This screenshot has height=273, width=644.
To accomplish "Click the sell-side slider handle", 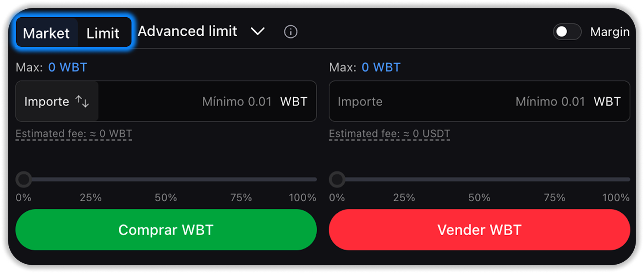I will [x=337, y=179].
